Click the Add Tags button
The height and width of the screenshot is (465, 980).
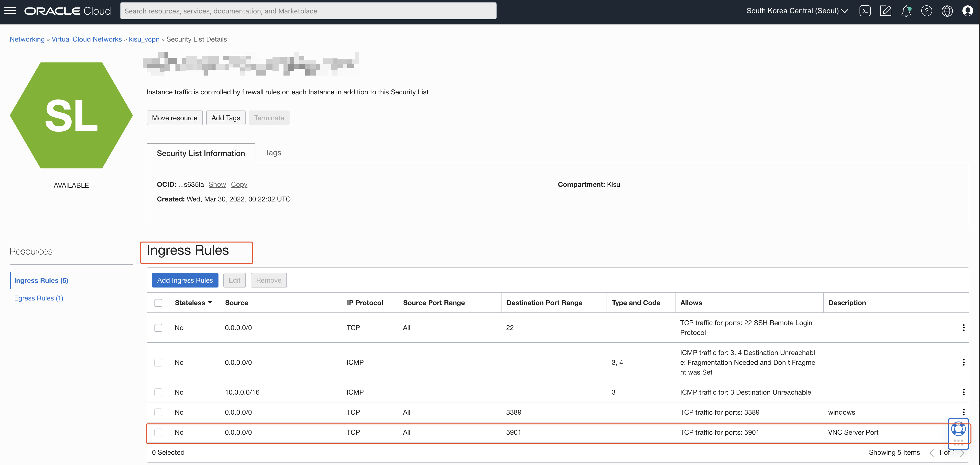tap(226, 118)
